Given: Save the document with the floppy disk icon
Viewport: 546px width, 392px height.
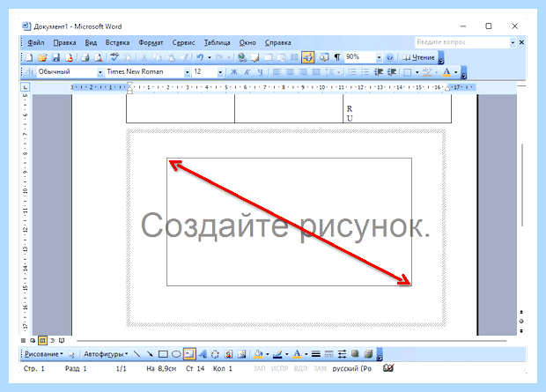Looking at the screenshot, I should point(55,57).
